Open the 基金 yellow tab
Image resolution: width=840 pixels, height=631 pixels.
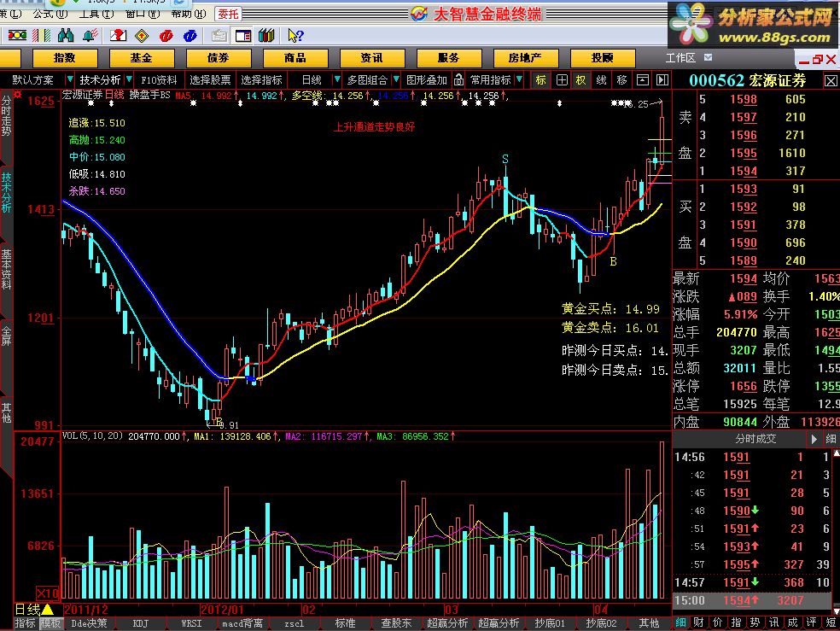coord(142,58)
